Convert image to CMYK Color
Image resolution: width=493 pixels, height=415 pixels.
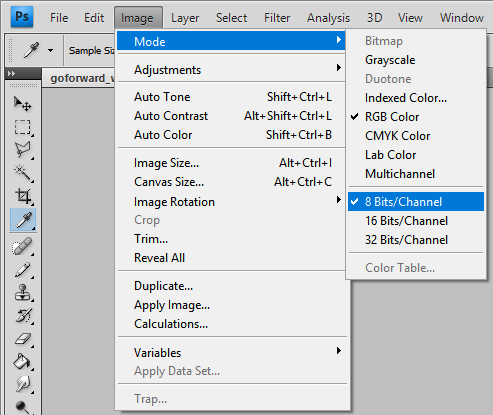(x=416, y=136)
